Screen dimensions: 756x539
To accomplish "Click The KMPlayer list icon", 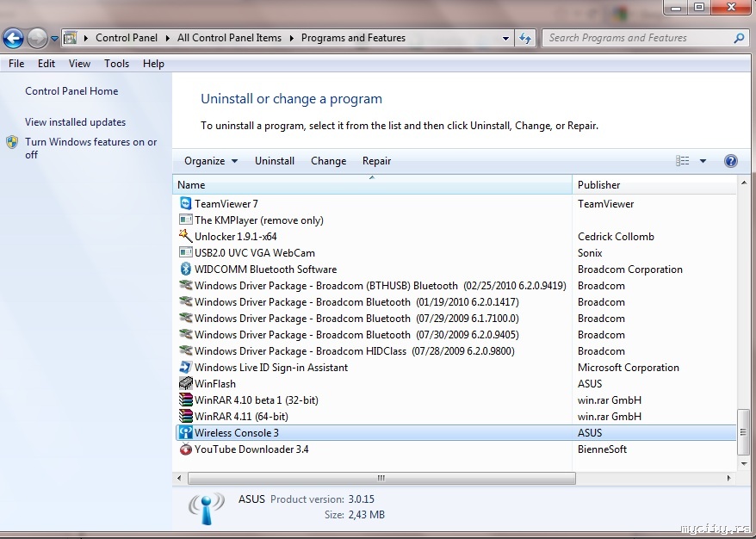I will (x=186, y=220).
